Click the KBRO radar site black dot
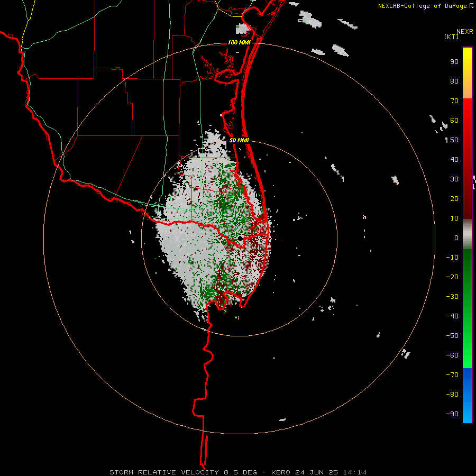476x476 pixels. click(x=240, y=239)
